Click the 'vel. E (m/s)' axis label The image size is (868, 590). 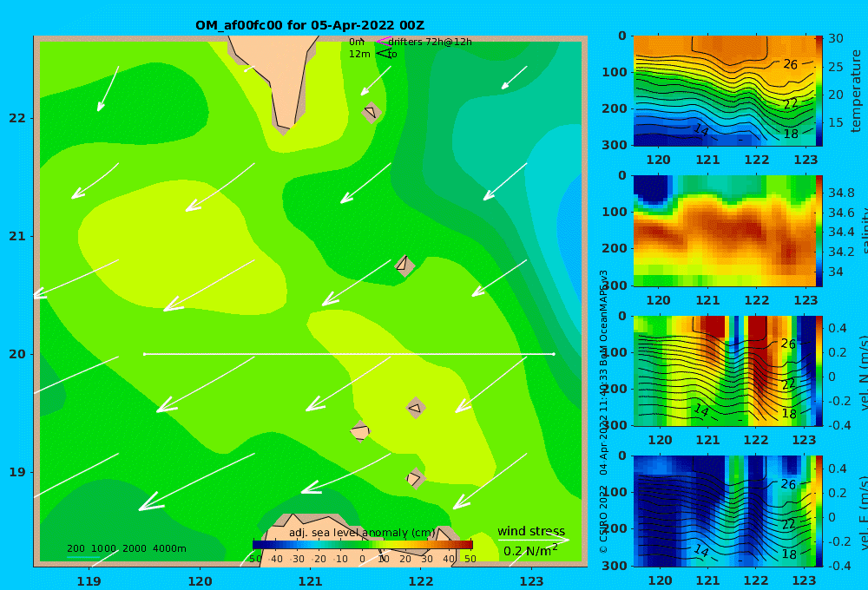point(864,513)
